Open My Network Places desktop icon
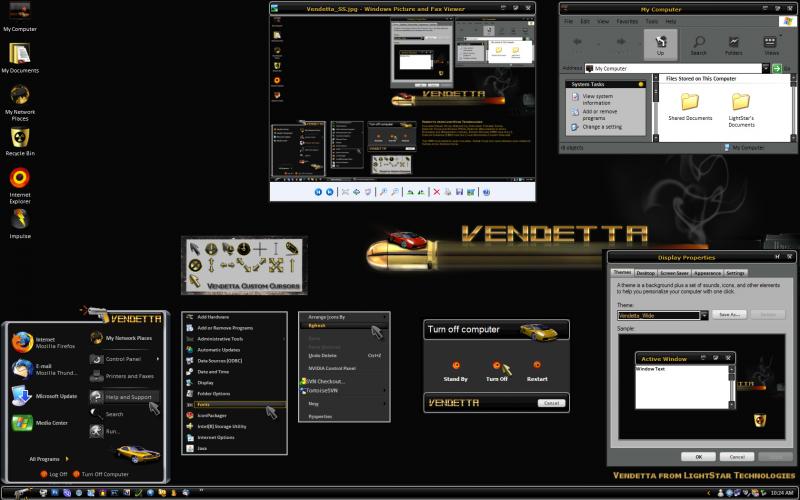Image resolution: width=800 pixels, height=500 pixels. pos(20,103)
